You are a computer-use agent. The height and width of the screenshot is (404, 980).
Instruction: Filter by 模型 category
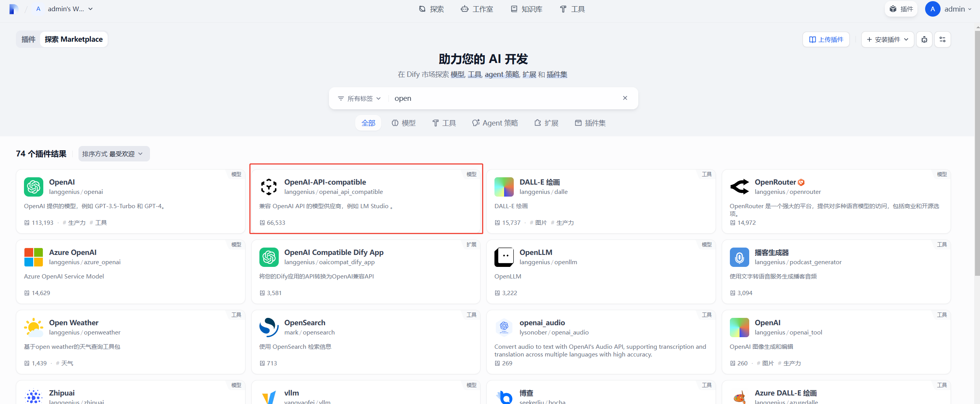tap(403, 123)
